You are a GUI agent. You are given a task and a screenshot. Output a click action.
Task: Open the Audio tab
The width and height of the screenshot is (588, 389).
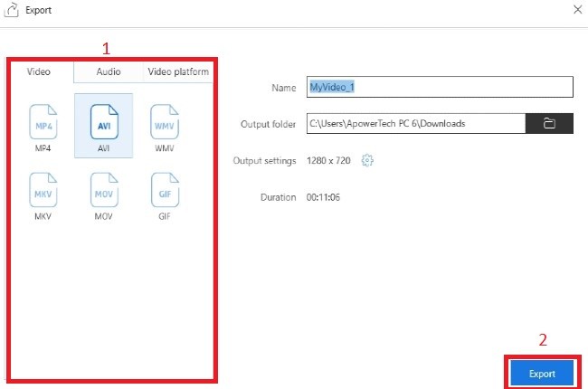click(x=109, y=71)
